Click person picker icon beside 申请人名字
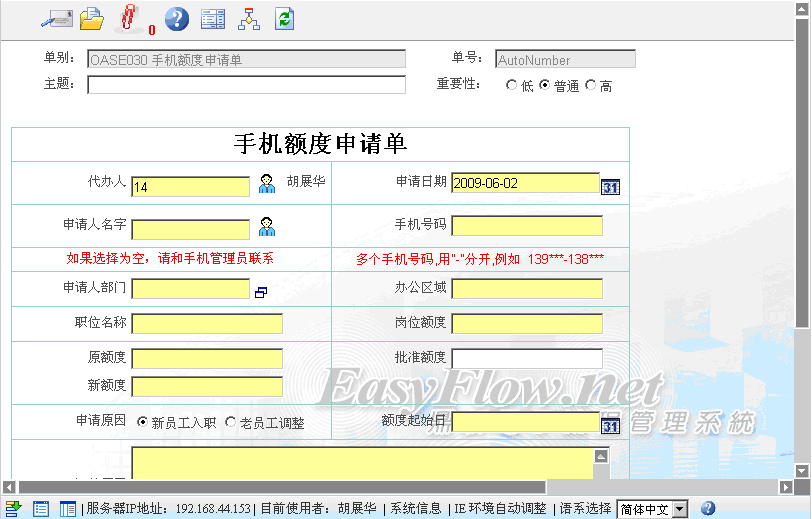 (x=267, y=226)
